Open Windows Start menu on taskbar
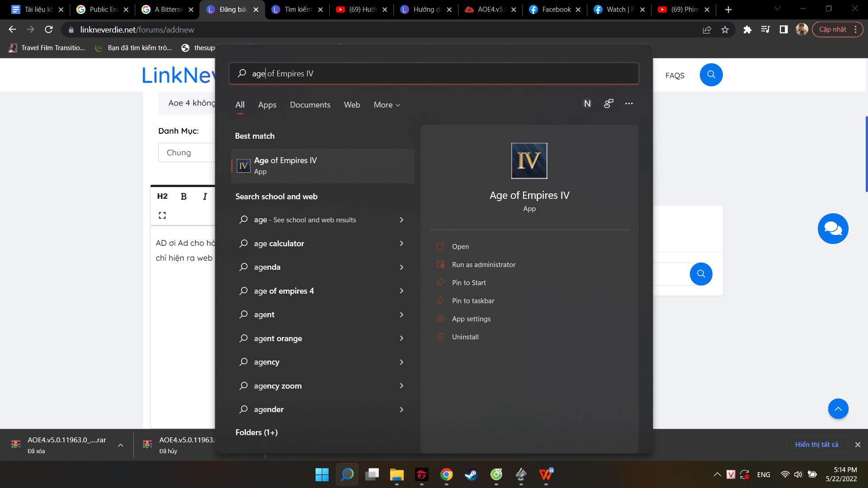The width and height of the screenshot is (868, 488). click(322, 474)
